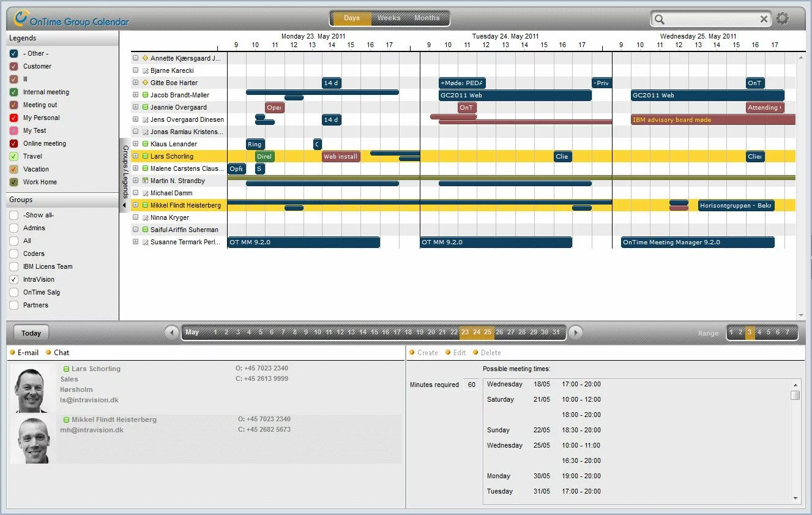
Task: Toggle the Vacation legend checkbox
Action: tap(14, 169)
